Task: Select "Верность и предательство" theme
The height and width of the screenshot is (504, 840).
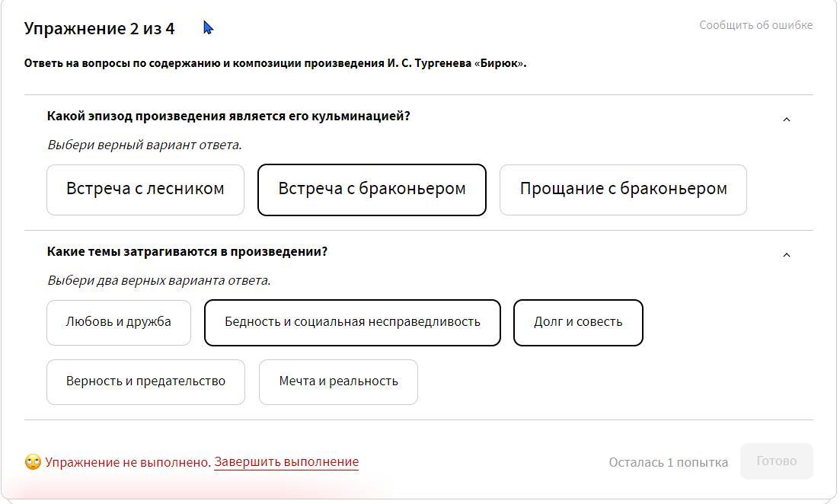Action: 145,381
